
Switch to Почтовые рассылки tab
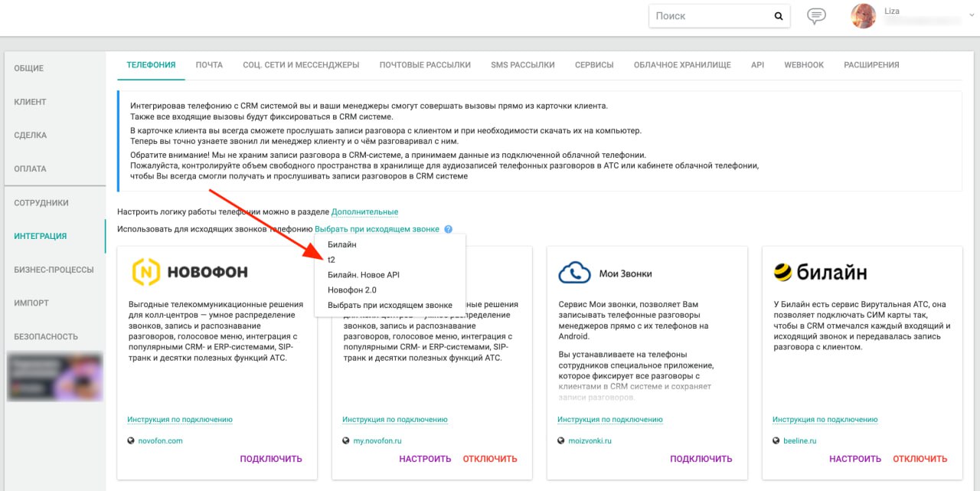(x=425, y=65)
